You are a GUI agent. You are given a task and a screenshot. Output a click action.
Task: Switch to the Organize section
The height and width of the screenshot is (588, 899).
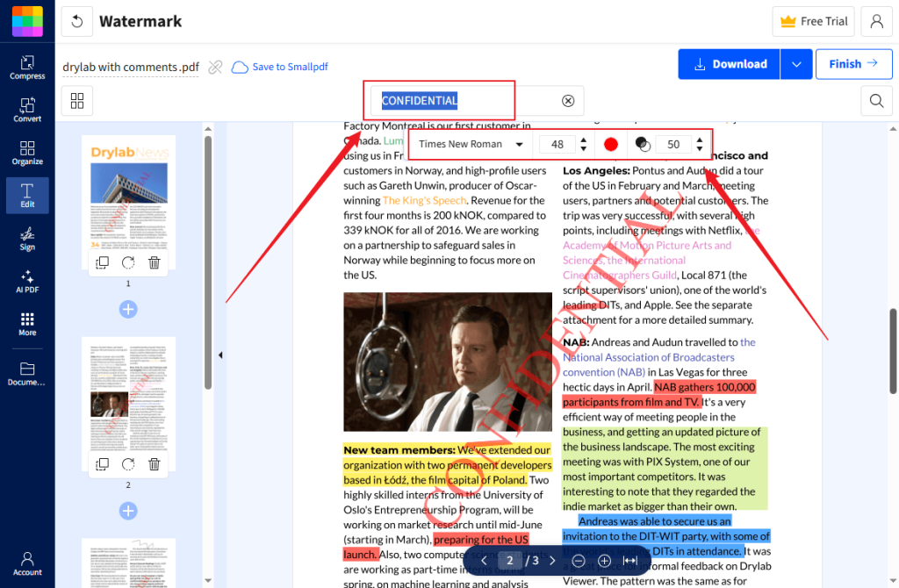tap(27, 151)
